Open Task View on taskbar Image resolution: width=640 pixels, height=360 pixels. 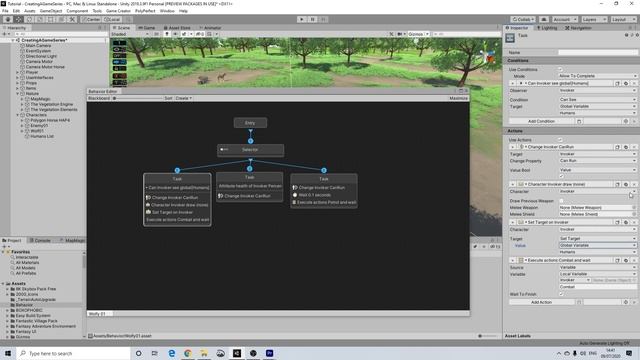(154, 353)
